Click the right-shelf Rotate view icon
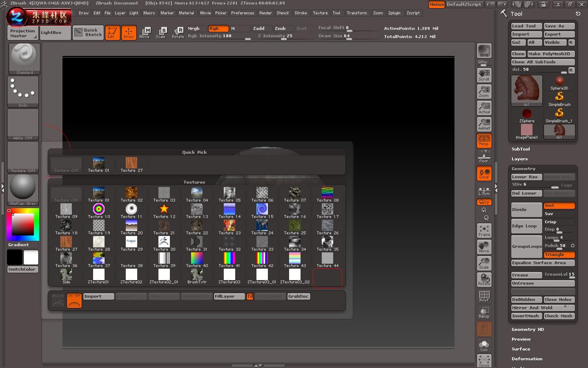The height and width of the screenshot is (368, 588). pos(484,280)
